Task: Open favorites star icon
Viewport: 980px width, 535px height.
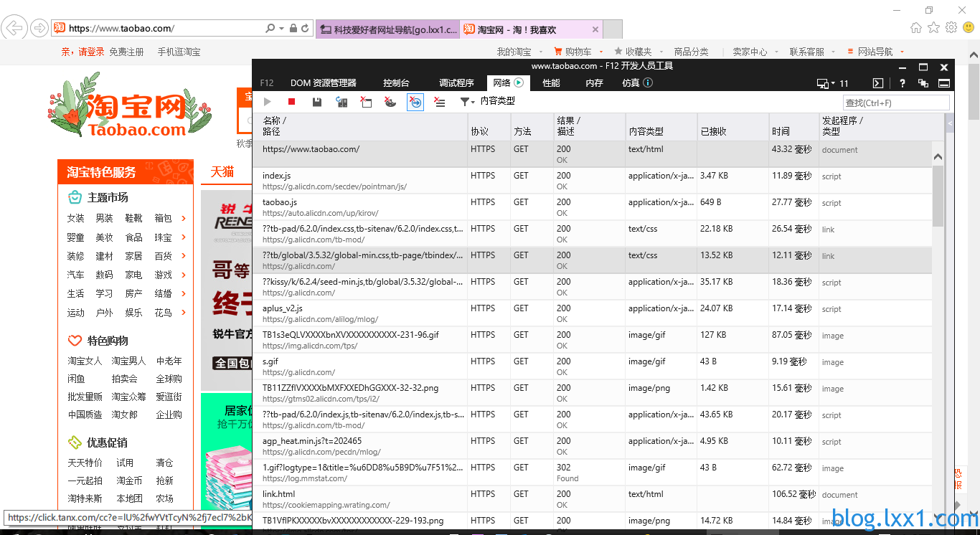Action: (933, 28)
